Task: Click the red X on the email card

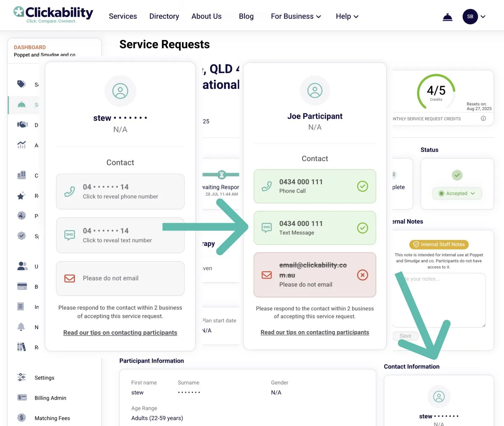Action: coord(363,275)
